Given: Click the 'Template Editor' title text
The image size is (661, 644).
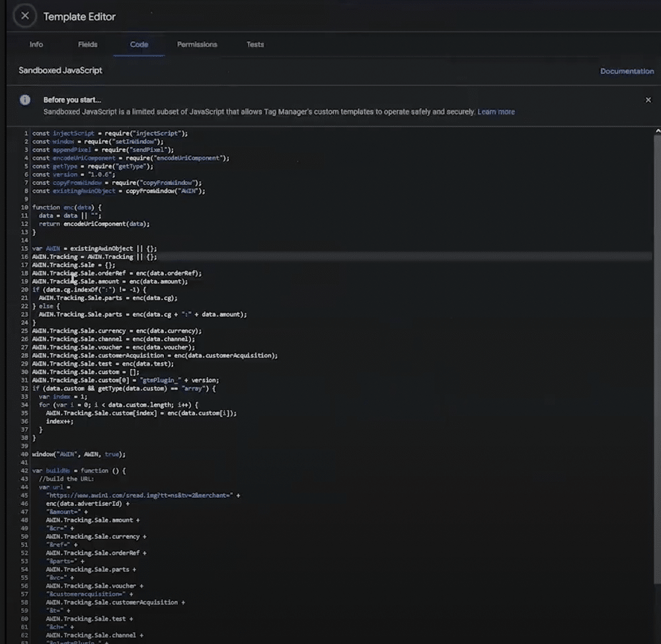Looking at the screenshot, I should pos(79,17).
